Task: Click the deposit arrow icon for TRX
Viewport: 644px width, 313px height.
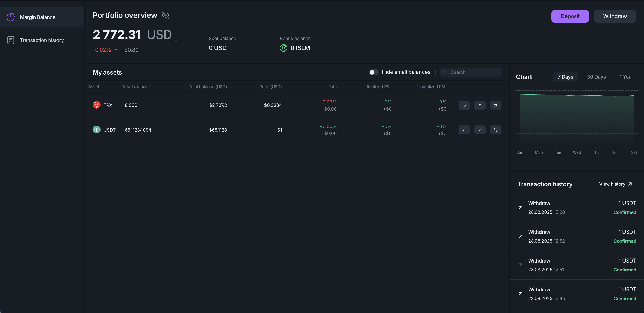Action: tap(464, 105)
